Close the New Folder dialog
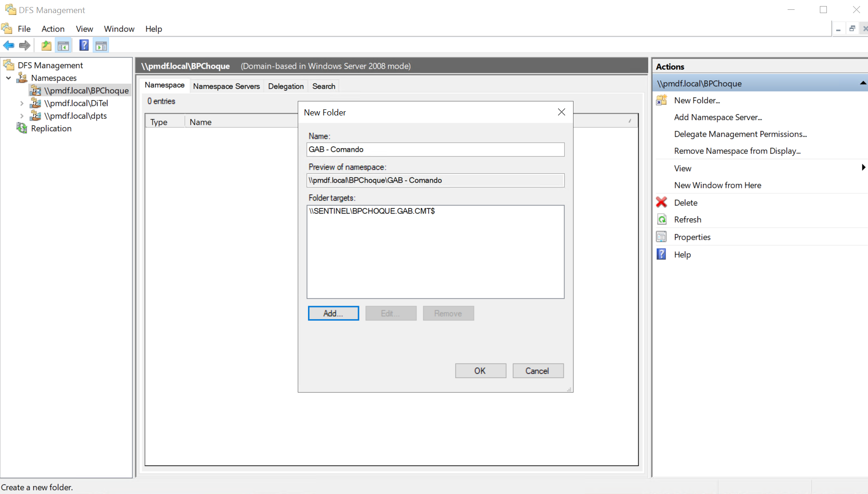This screenshot has height=494, width=868. (561, 112)
